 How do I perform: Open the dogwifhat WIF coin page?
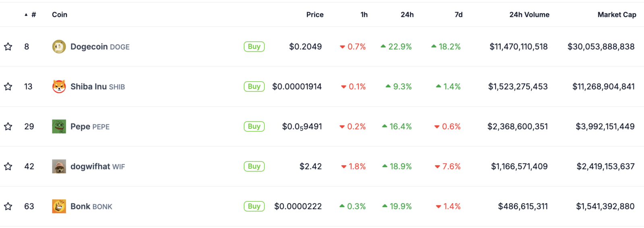tap(97, 166)
